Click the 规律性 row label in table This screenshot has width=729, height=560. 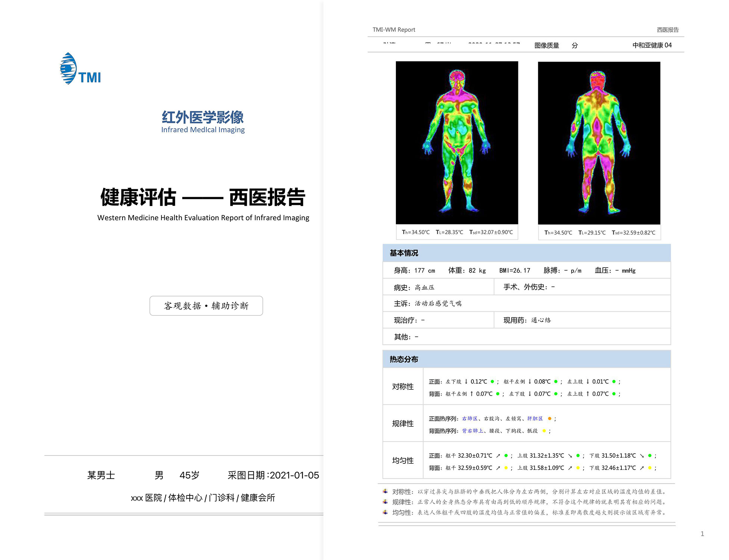[403, 423]
